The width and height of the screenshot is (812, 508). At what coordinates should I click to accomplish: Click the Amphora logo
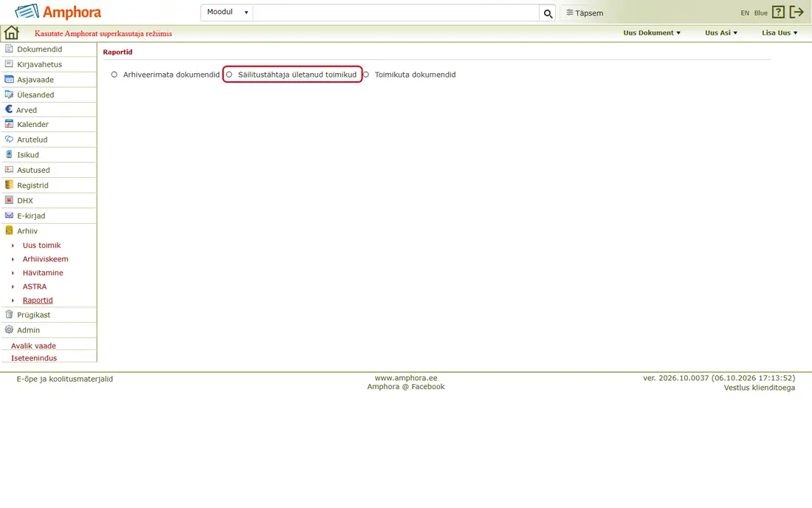pos(58,12)
